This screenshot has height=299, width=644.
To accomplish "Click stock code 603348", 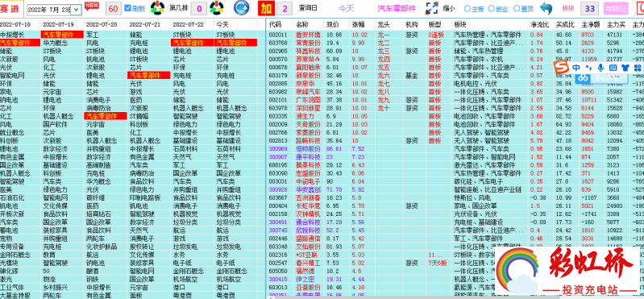I will point(277,247).
